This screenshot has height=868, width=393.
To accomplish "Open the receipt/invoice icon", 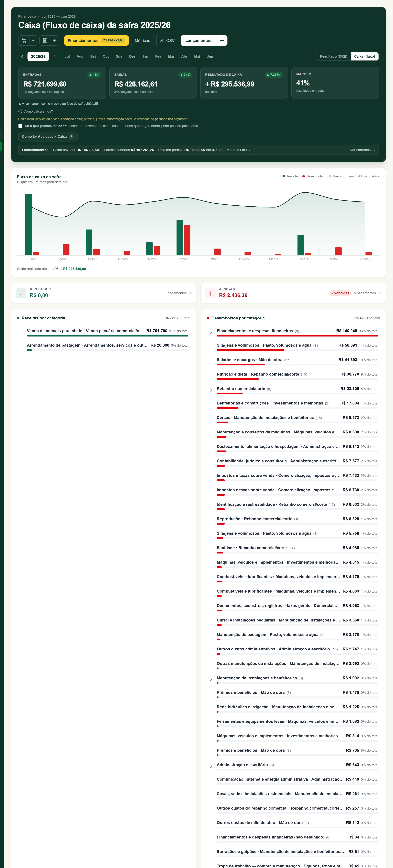I will coord(45,41).
